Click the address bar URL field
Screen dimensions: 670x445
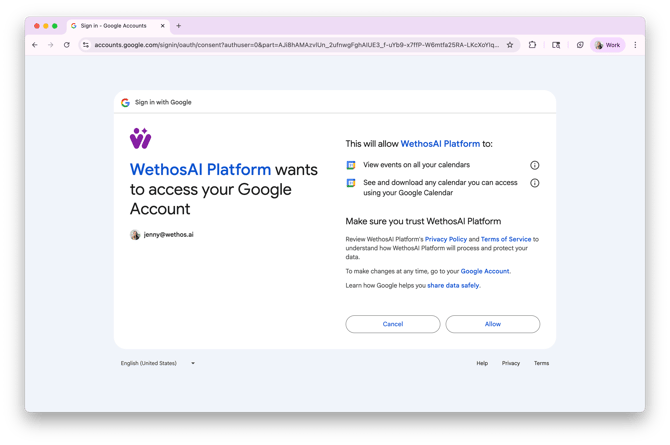(x=295, y=45)
